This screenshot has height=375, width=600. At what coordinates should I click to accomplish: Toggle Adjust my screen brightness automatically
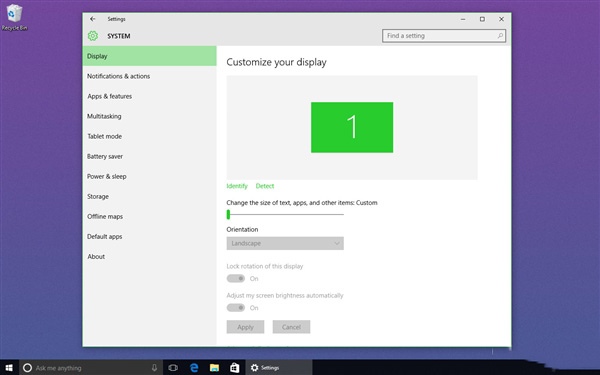click(x=236, y=308)
